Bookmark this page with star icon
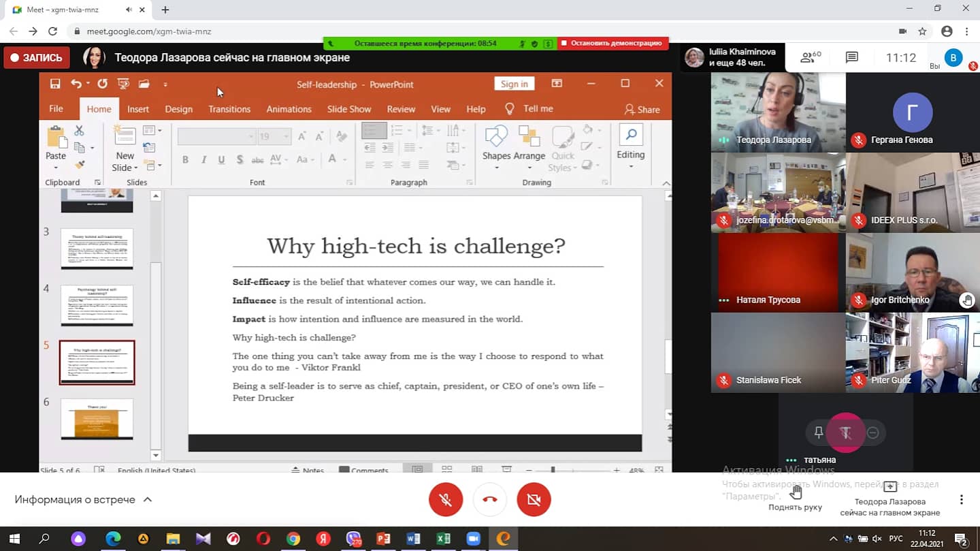Viewport: 980px width, 551px height. coord(922,31)
